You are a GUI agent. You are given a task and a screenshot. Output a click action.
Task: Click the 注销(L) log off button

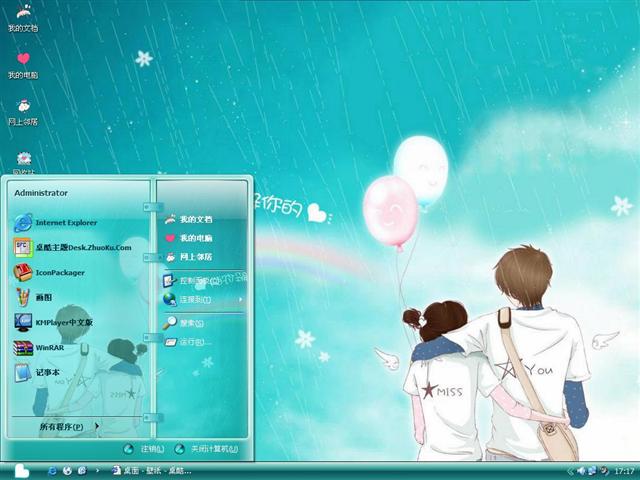(144, 449)
